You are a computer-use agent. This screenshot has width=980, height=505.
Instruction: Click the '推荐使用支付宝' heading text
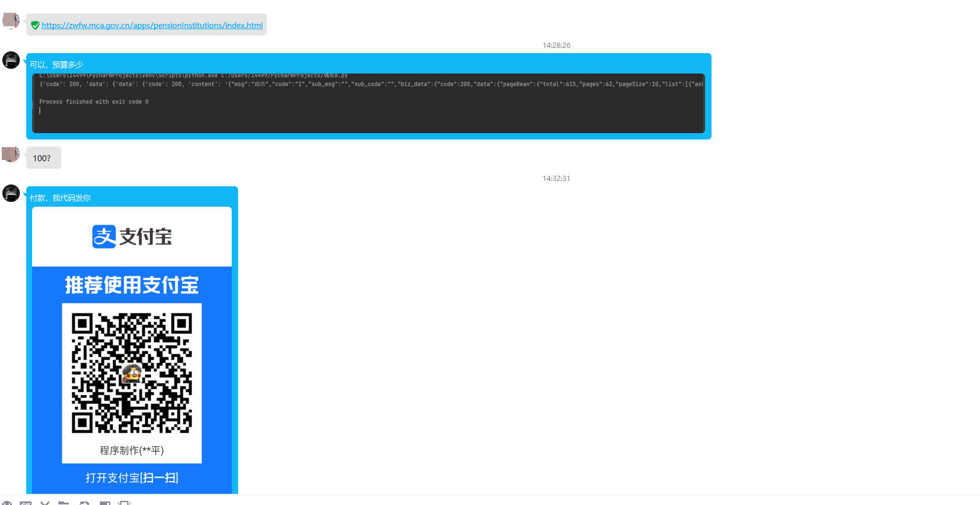(x=132, y=285)
